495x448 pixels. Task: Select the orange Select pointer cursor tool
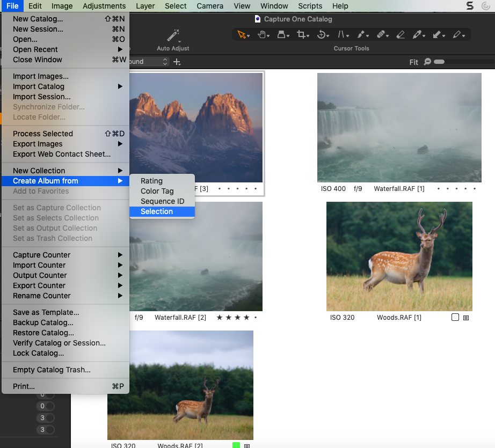[x=242, y=34]
